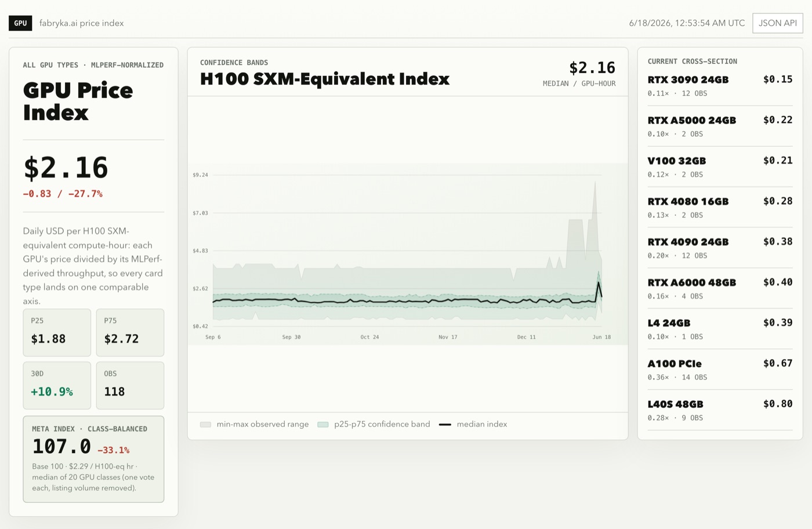Click the $0.80 price for L40S
This screenshot has width=812, height=529.
[778, 404]
